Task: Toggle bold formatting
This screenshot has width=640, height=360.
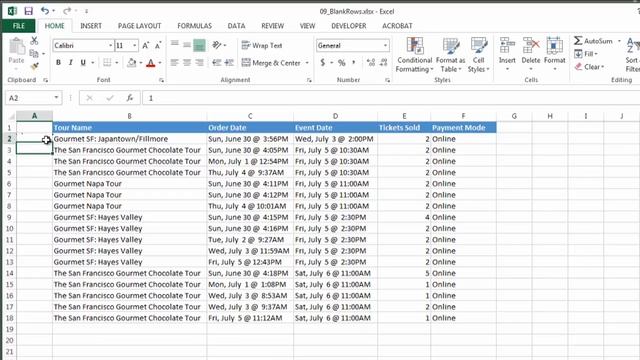Action: (58, 62)
